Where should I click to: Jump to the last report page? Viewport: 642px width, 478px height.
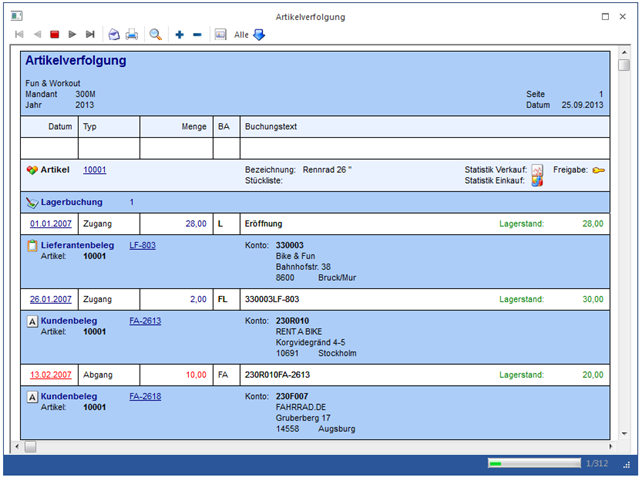(x=90, y=34)
